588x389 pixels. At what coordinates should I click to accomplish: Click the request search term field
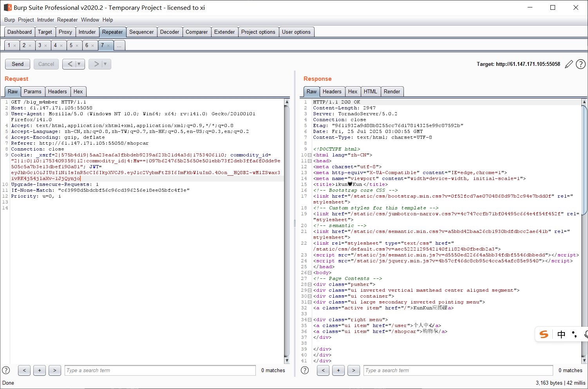(x=160, y=370)
